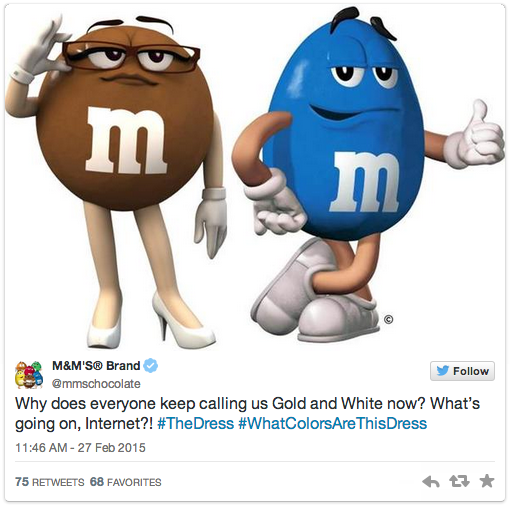Click the M&M'S® Brand display name
Screen dimensions: 511x507
pyautogui.click(x=96, y=366)
